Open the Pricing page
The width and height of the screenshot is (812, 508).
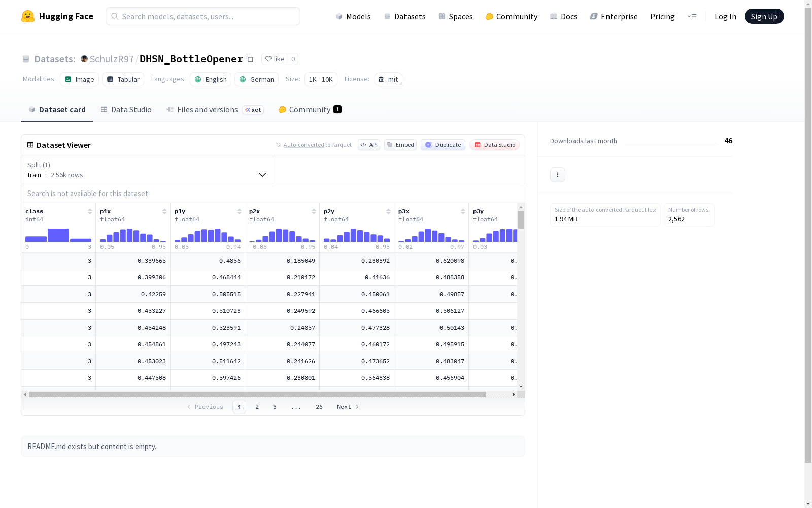point(662,16)
